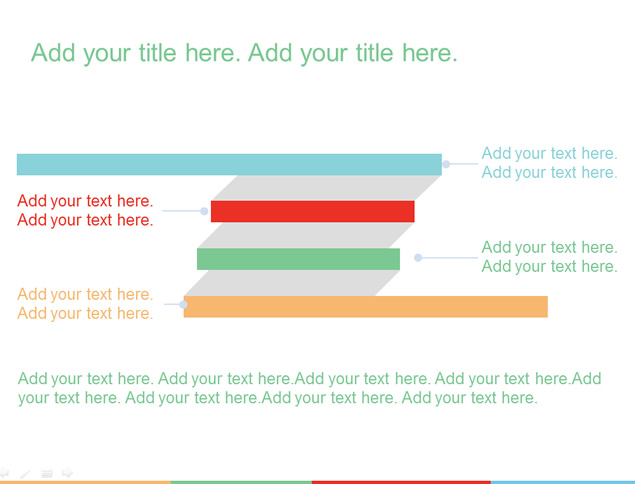Select the green bar in the diagram
The height and width of the screenshot is (484, 635).
click(x=298, y=259)
